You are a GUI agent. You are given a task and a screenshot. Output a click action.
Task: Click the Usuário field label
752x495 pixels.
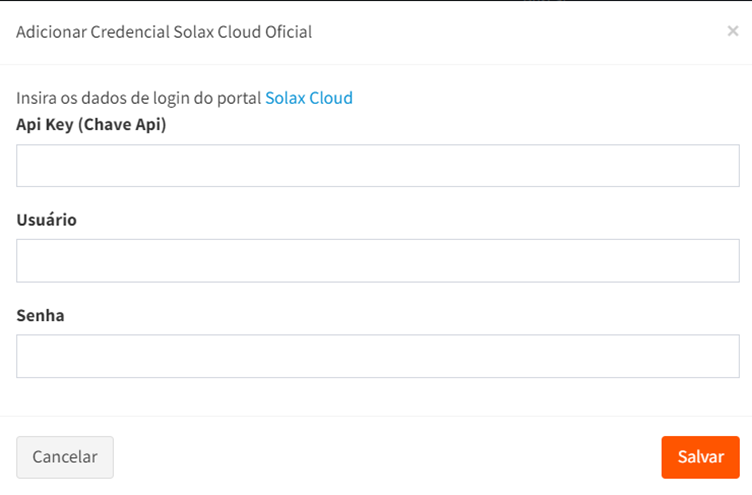point(47,220)
